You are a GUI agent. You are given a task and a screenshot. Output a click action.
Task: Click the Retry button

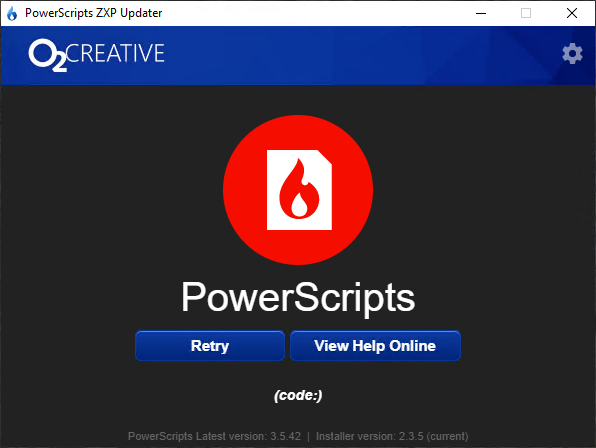(x=210, y=346)
